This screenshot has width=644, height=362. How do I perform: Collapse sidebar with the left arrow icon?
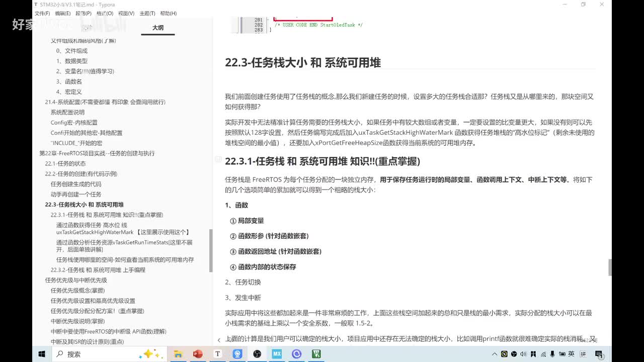(219, 340)
